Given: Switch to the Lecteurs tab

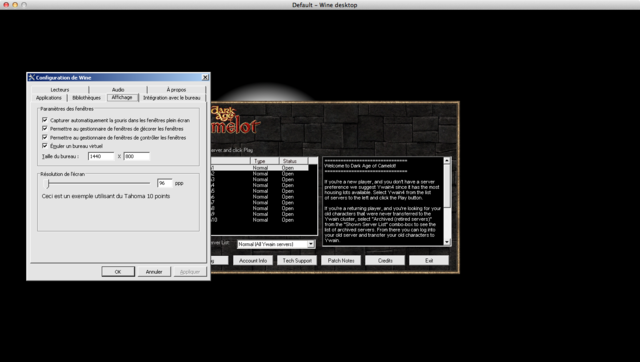Looking at the screenshot, I should (x=60, y=89).
